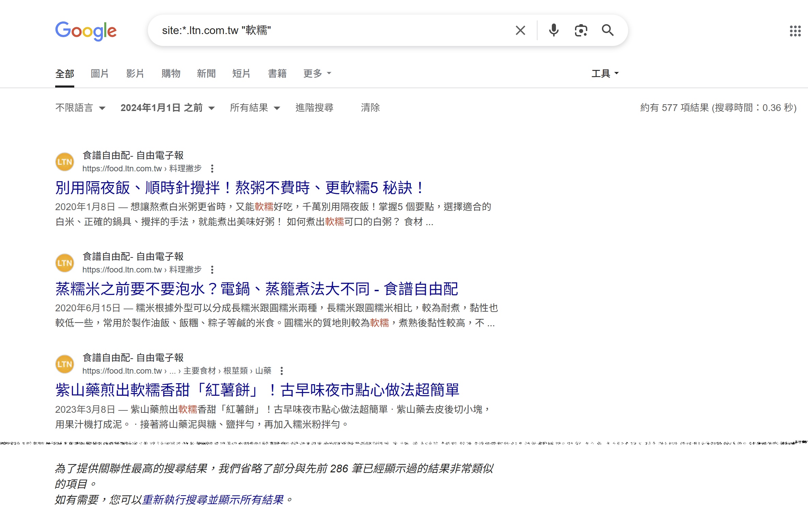Click LTN favicon of the 紫山藥 result
The image size is (808, 532).
tap(65, 364)
